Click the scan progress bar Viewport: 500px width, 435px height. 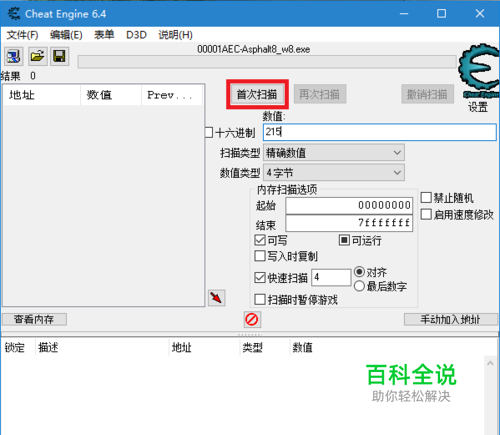click(267, 62)
